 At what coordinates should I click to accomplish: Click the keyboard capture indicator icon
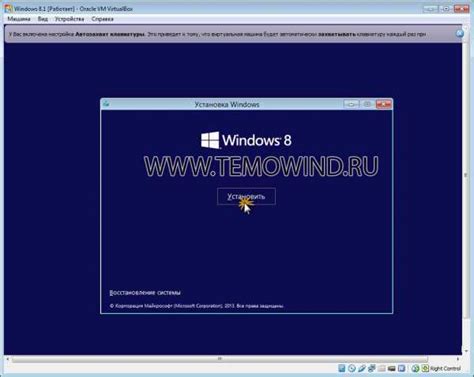[x=425, y=368]
